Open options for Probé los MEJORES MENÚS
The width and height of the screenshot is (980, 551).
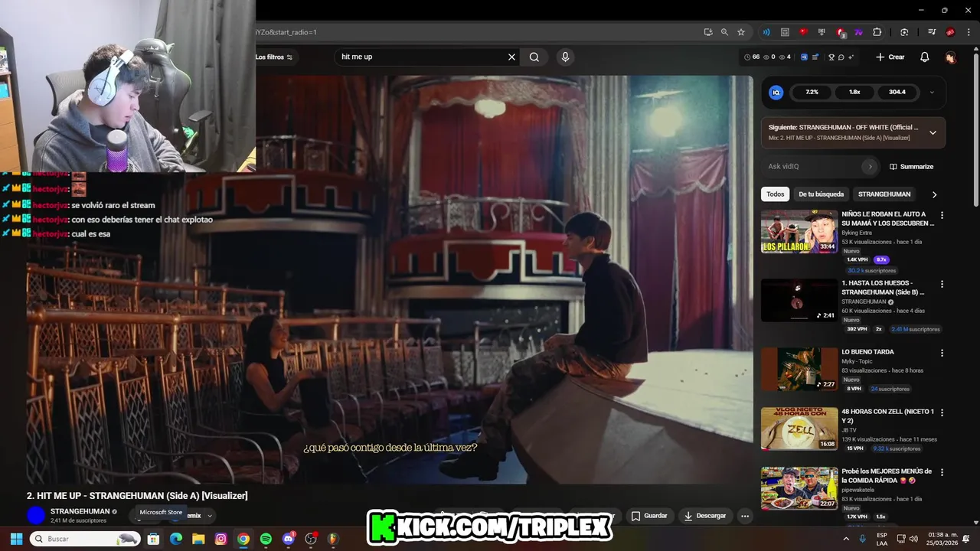942,473
